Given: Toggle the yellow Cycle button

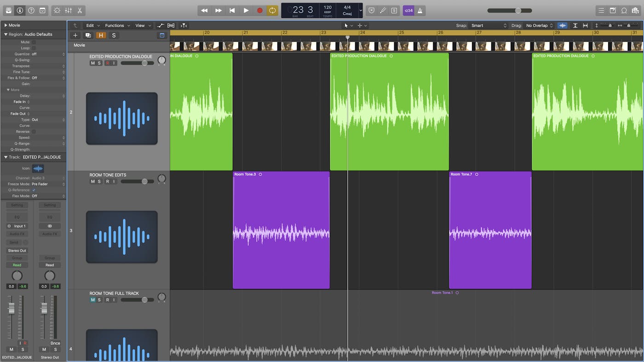Looking at the screenshot, I should pos(273,10).
